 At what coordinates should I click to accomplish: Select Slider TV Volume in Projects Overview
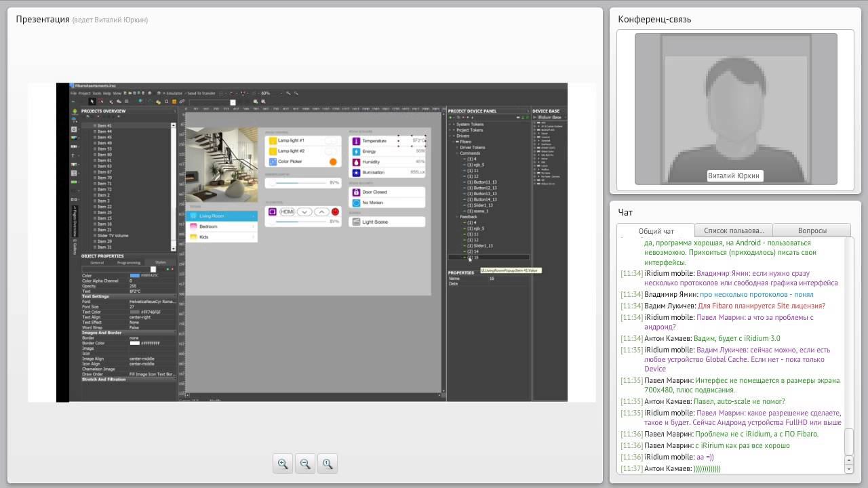tap(113, 236)
